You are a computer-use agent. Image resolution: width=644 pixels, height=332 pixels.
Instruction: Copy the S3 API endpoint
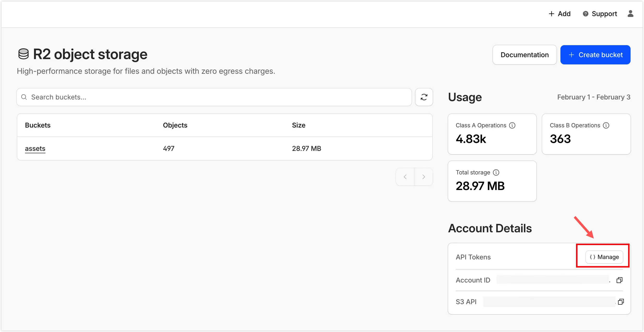click(x=621, y=302)
